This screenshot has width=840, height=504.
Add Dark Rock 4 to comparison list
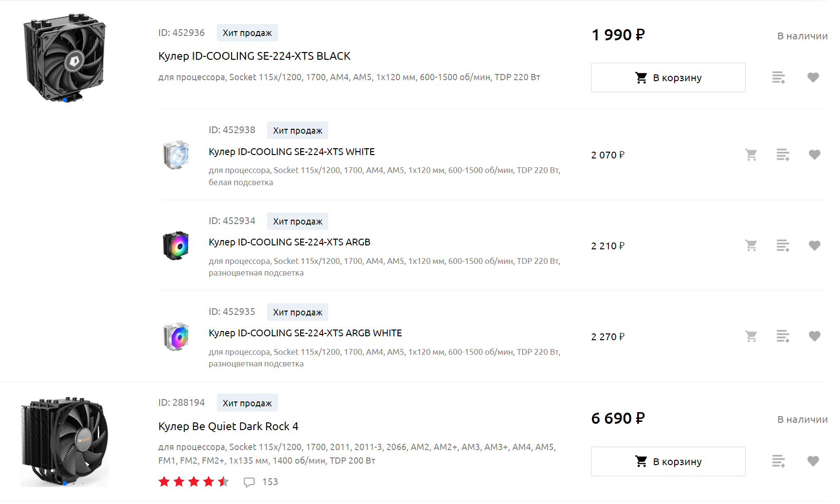coord(779,461)
